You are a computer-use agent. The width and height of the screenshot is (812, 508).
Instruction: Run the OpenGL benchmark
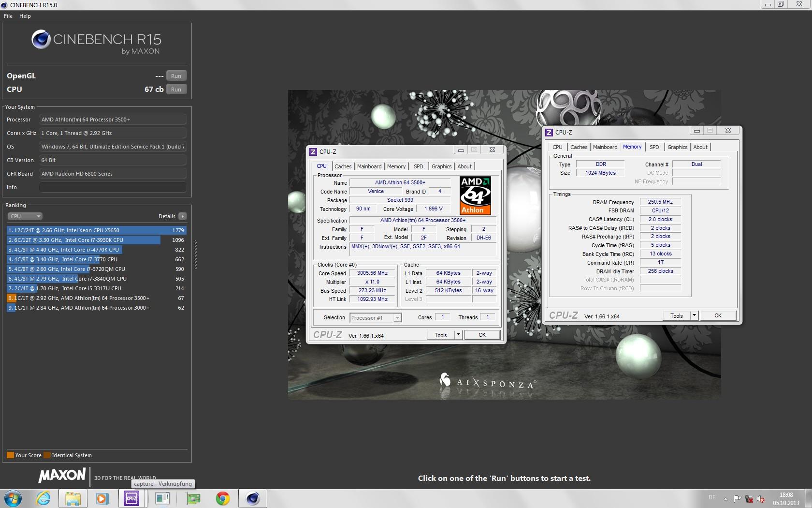coord(176,76)
